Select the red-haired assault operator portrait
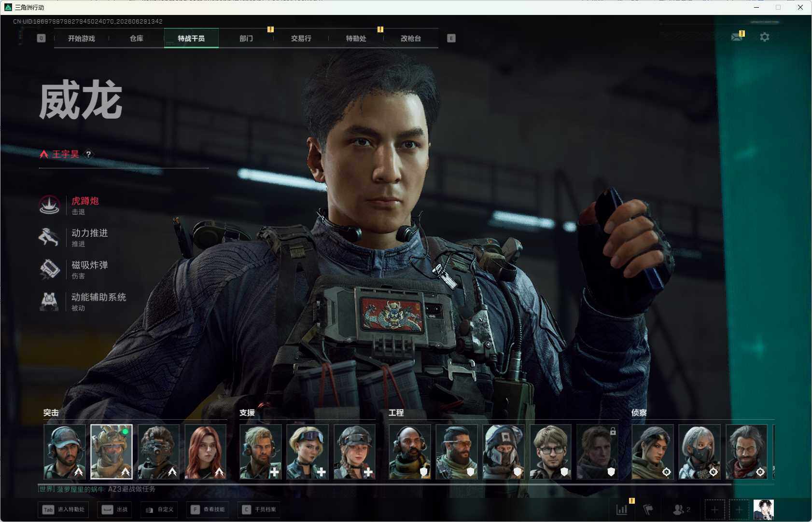Viewport: 812px width, 522px height. pos(205,452)
